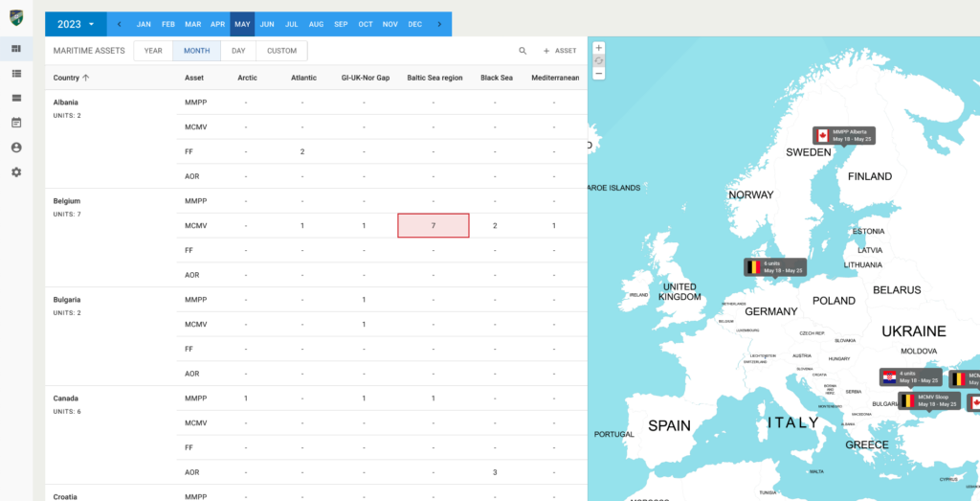The width and height of the screenshot is (980, 501).
Task: Open the dashboard view in sidebar
Action: click(16, 49)
